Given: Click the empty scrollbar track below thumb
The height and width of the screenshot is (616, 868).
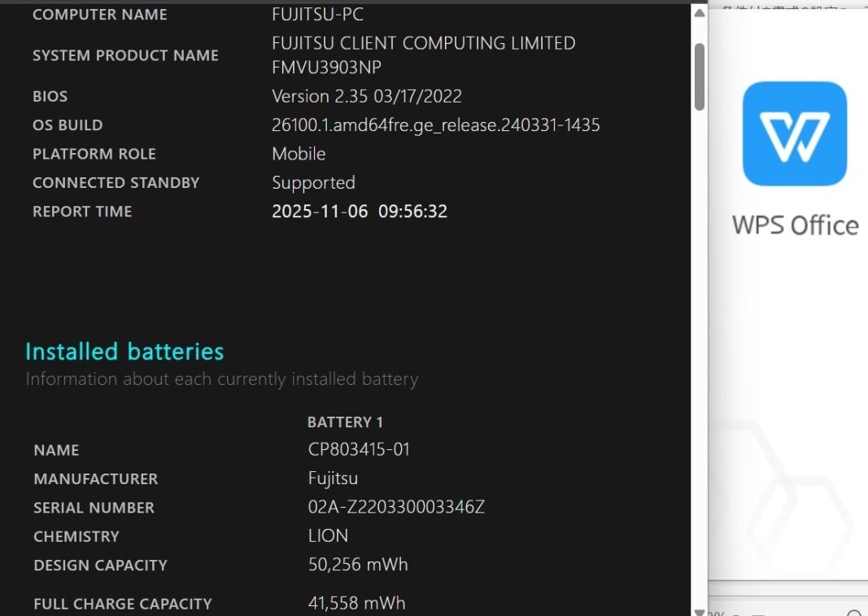Looking at the screenshot, I should coord(699,359).
